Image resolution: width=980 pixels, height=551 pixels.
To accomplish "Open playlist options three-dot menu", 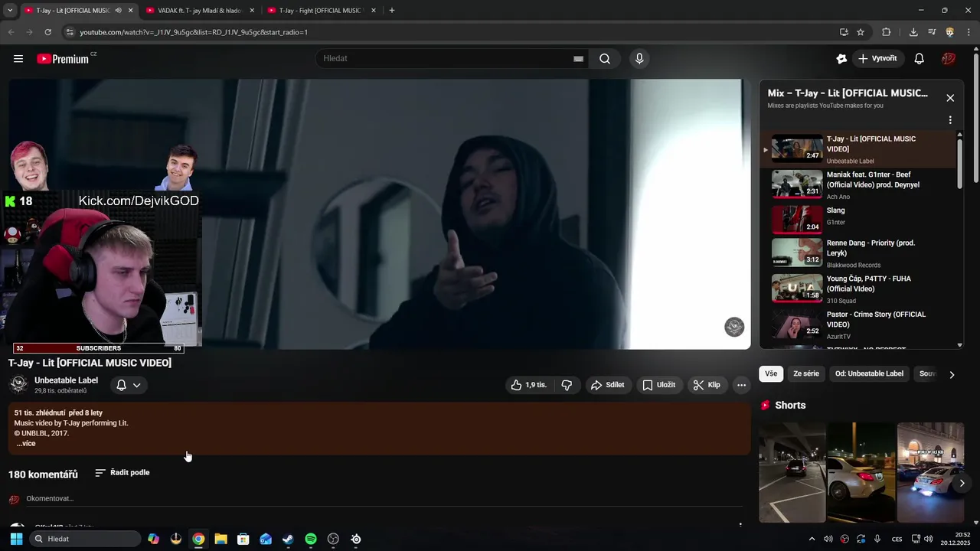I will coord(950,120).
